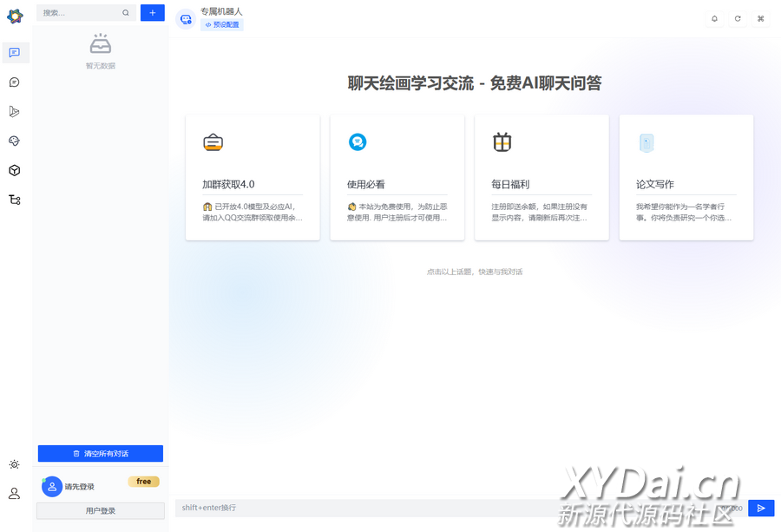The height and width of the screenshot is (532, 781).
Task: Click the 3D cube icon in sidebar
Action: click(x=15, y=170)
